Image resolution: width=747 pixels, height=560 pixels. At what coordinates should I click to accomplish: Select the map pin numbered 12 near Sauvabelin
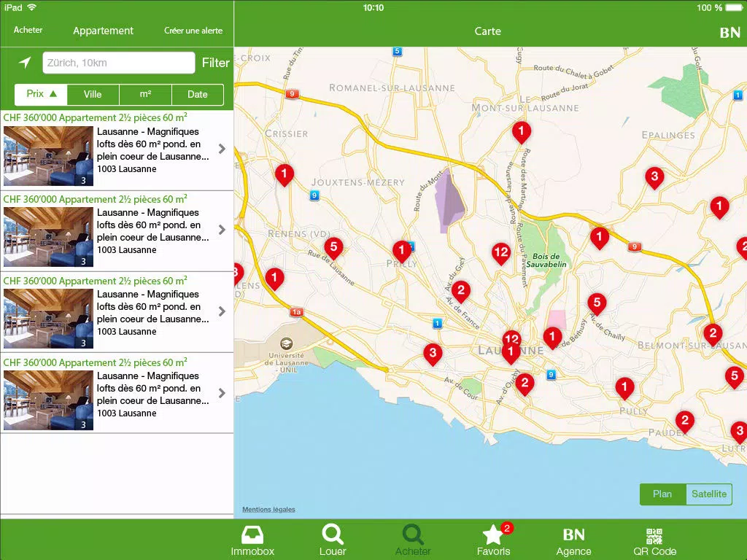pos(501,253)
